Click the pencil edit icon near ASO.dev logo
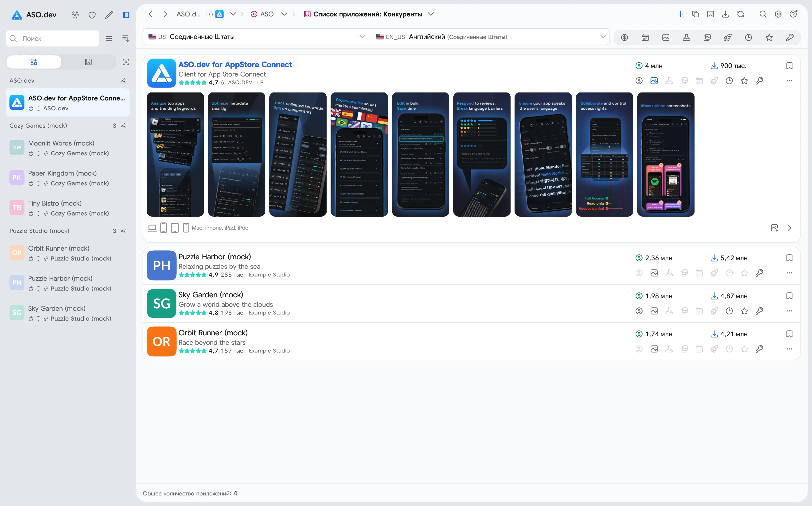 109,15
